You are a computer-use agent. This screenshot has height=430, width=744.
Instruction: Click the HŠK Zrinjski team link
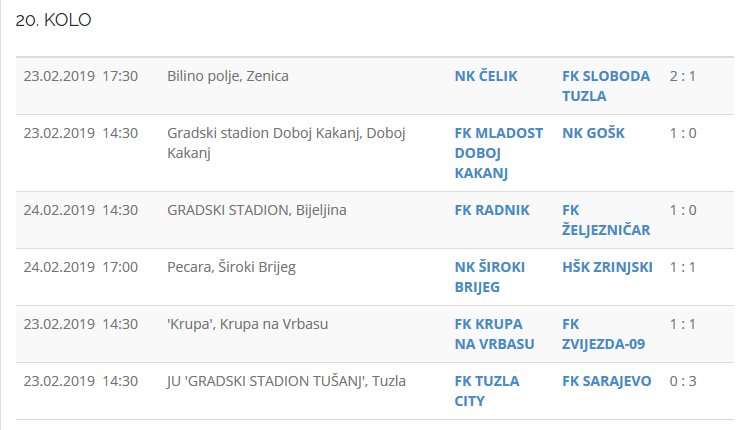click(607, 267)
